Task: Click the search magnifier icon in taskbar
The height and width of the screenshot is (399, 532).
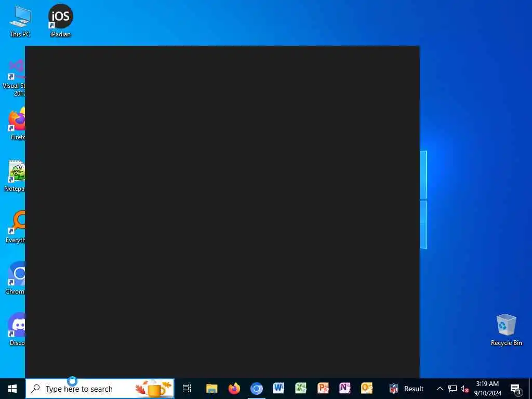Action: pyautogui.click(x=35, y=389)
